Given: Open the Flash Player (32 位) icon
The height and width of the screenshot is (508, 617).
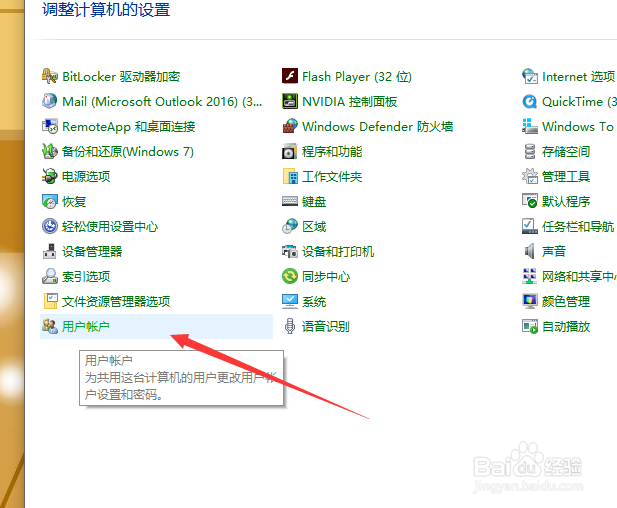Looking at the screenshot, I should (290, 76).
